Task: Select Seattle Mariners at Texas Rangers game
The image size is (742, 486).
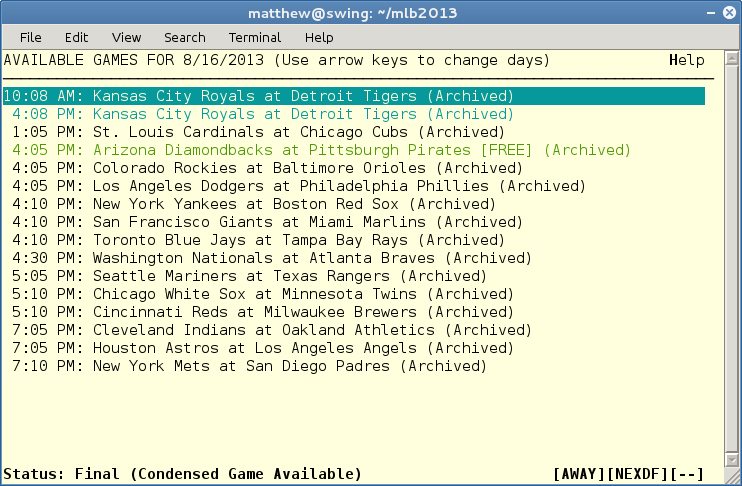Action: tap(249, 276)
